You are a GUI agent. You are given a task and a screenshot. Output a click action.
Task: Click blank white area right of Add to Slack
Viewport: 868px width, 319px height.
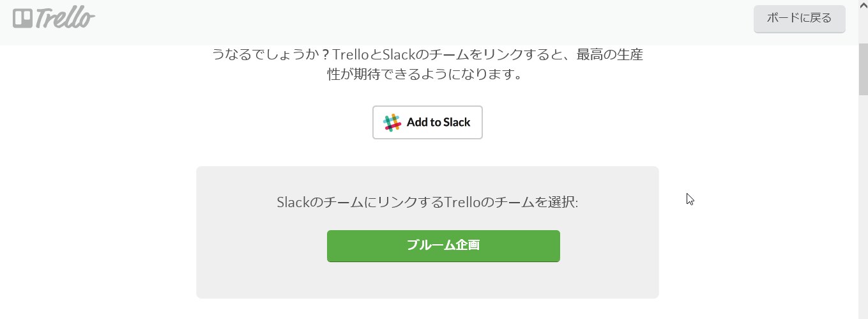pyautogui.click(x=607, y=122)
